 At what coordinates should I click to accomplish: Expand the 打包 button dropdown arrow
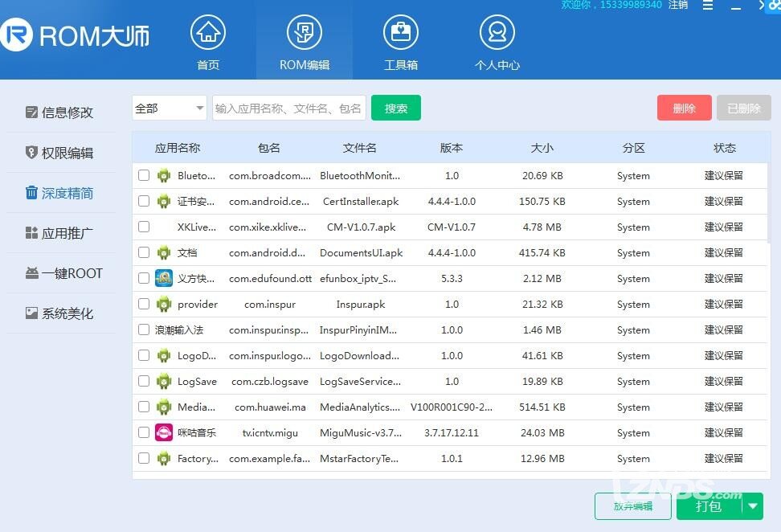coord(753,506)
